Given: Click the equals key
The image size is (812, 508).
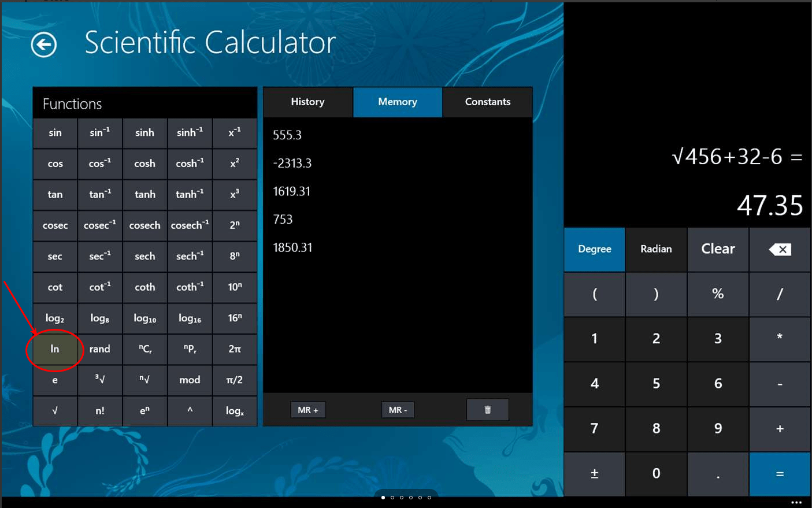Looking at the screenshot, I should click(x=780, y=473).
